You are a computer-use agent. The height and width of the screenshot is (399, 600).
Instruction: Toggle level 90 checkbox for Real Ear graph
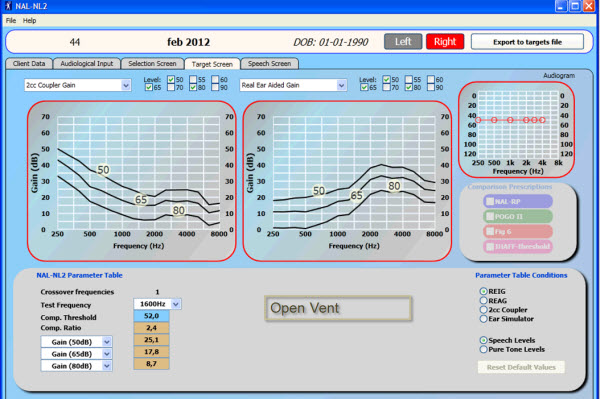(431, 88)
